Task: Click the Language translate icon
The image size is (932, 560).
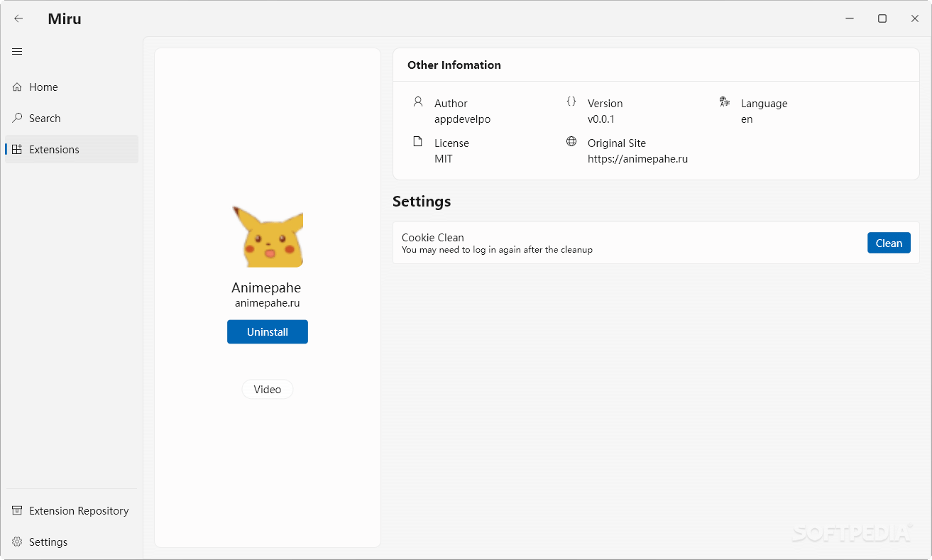Action: click(x=725, y=101)
